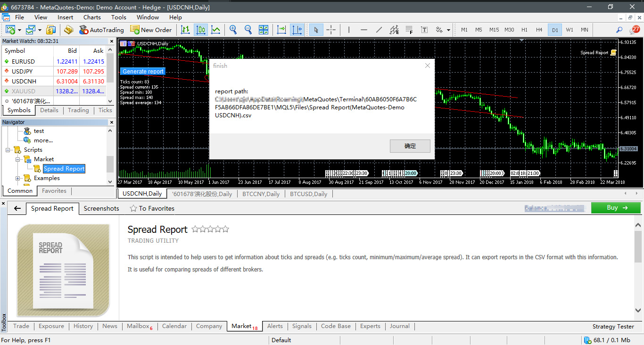Click Generate report button on chart
The height and width of the screenshot is (345, 644).
[x=143, y=72]
